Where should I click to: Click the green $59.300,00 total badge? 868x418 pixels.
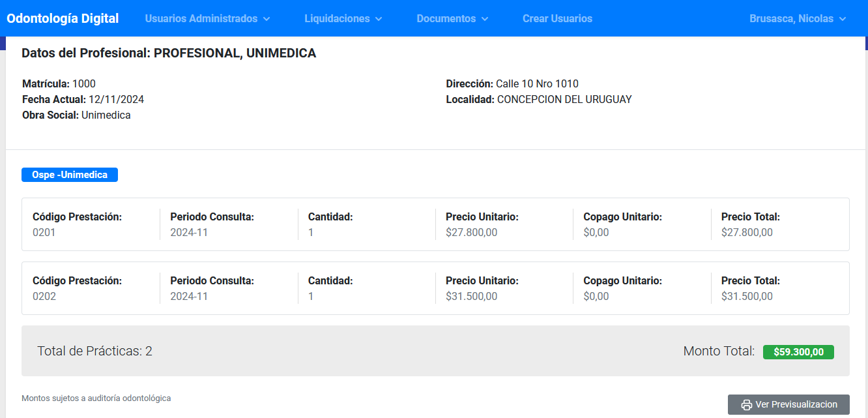(x=798, y=351)
